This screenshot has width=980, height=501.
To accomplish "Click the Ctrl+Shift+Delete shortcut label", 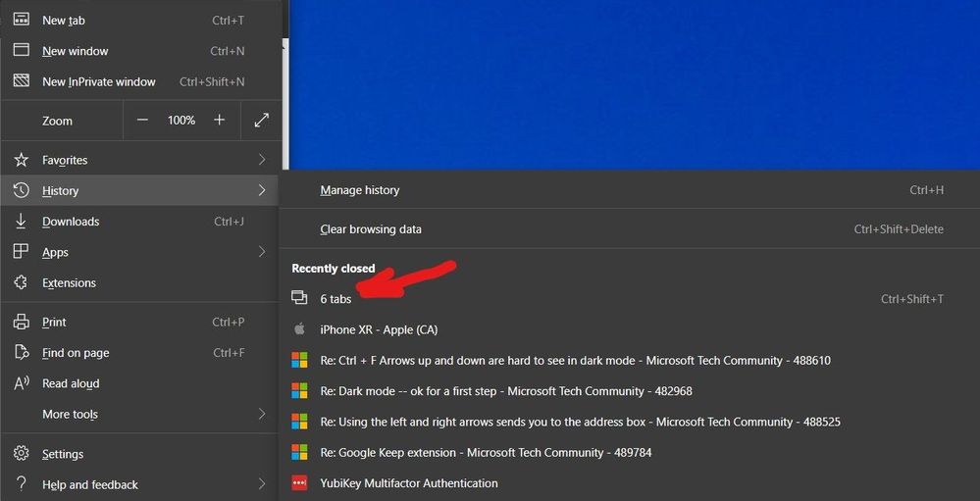I will tap(899, 229).
